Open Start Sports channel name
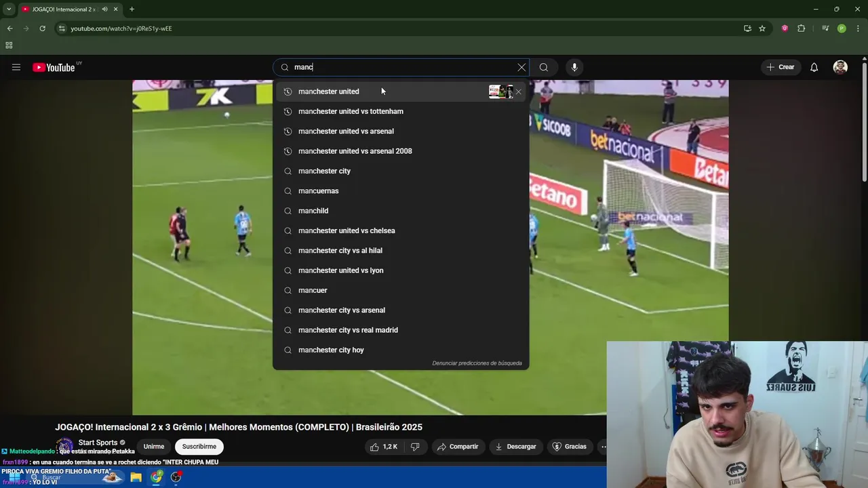The height and width of the screenshot is (488, 868). pyautogui.click(x=98, y=443)
